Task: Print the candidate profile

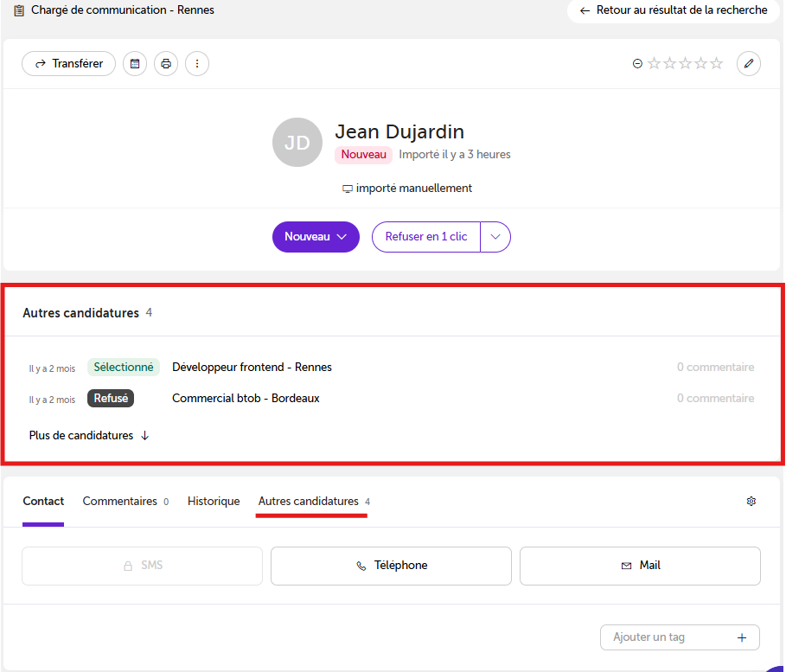Action: click(x=166, y=64)
